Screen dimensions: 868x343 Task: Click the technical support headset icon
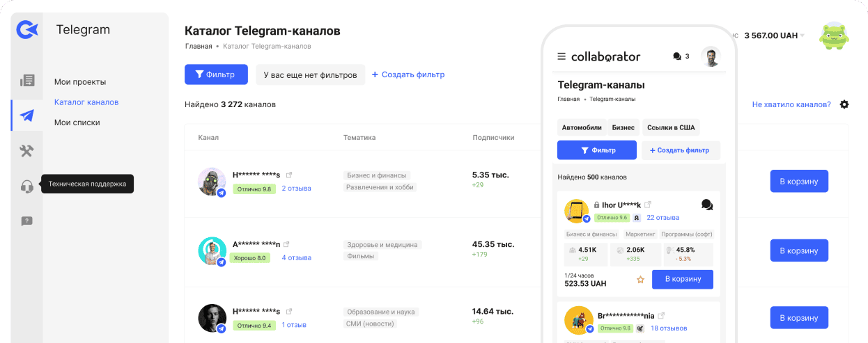point(26,186)
